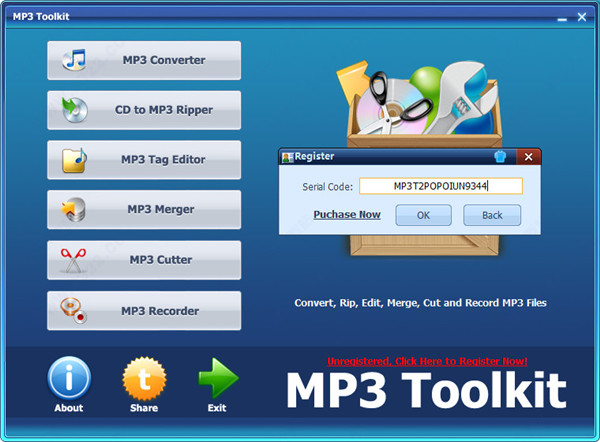Click the folder note icon on Tag Editor
The width and height of the screenshot is (600, 442).
[x=75, y=160]
